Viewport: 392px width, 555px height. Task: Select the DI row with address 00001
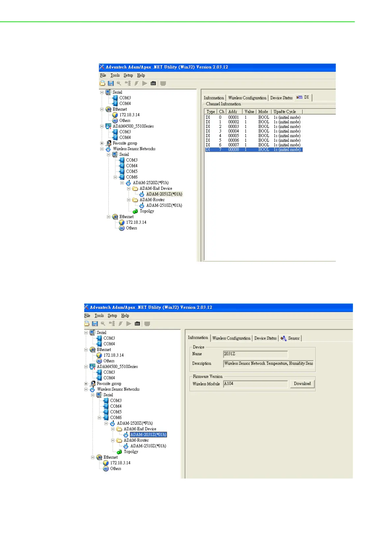(x=253, y=117)
